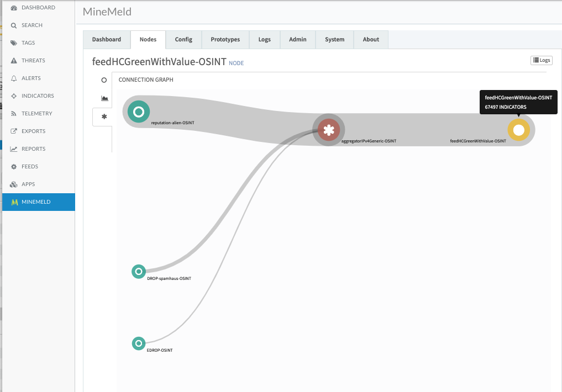The height and width of the screenshot is (392, 562).
Task: Open the Config tab
Action: tap(183, 39)
